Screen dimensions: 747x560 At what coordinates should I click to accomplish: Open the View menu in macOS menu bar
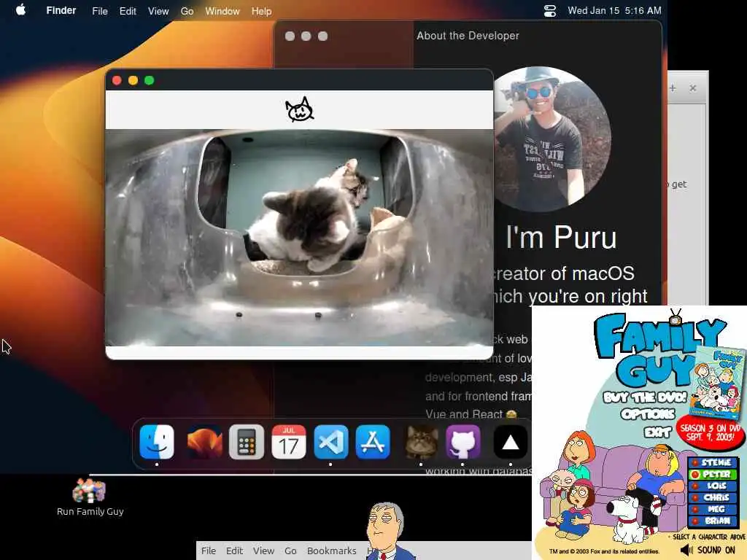(x=158, y=11)
